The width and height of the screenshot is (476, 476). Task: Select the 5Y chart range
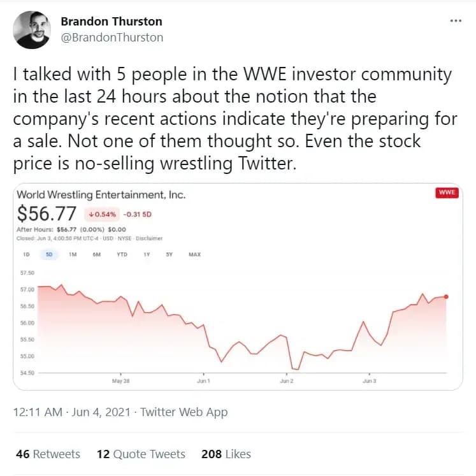(x=169, y=254)
